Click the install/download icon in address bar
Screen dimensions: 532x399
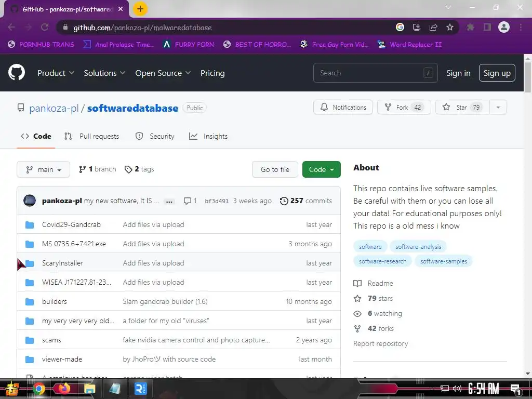coord(417,27)
